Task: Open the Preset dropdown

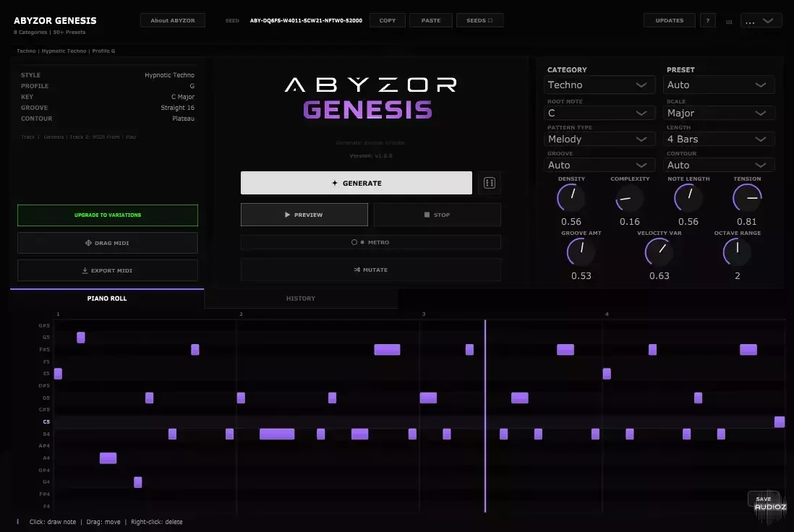Action: (719, 85)
